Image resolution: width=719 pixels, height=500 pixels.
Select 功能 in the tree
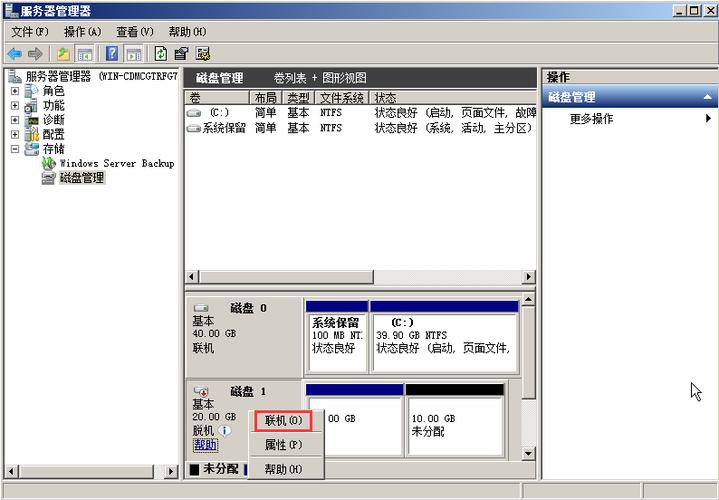point(53,106)
